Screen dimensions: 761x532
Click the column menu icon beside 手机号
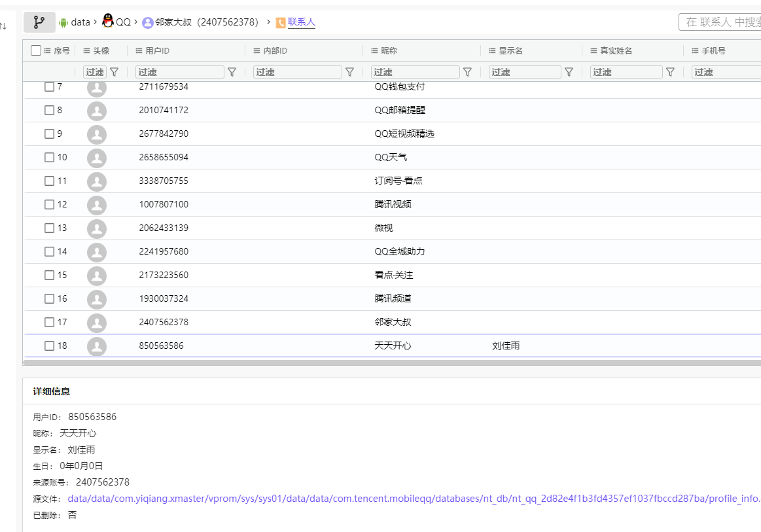(695, 50)
